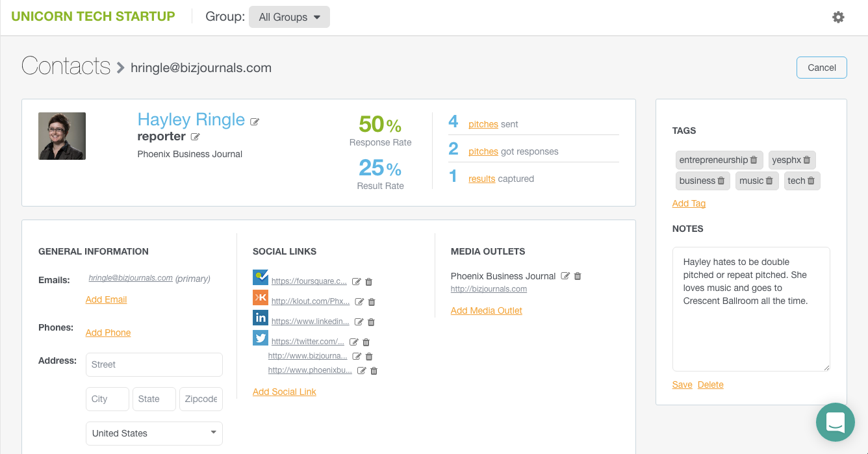The image size is (868, 454).
Task: Delete the entrepreneurship tag trash icon
Action: pyautogui.click(x=754, y=160)
